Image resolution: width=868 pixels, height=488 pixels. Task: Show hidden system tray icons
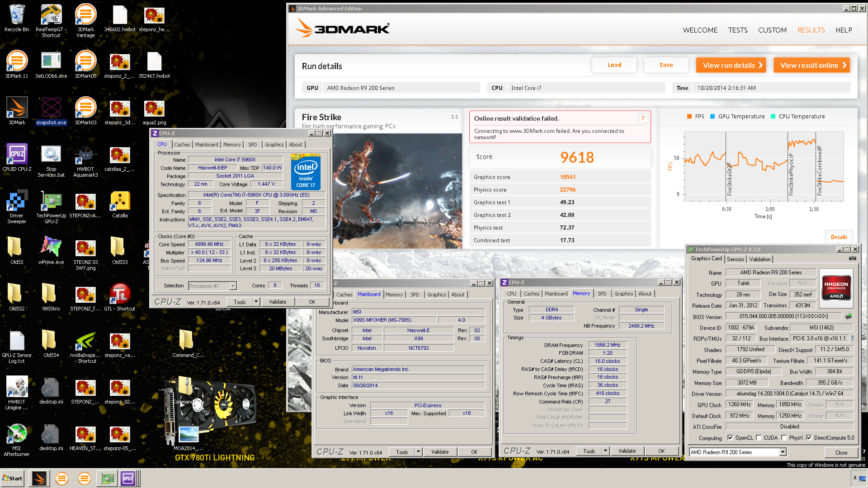coord(854,478)
